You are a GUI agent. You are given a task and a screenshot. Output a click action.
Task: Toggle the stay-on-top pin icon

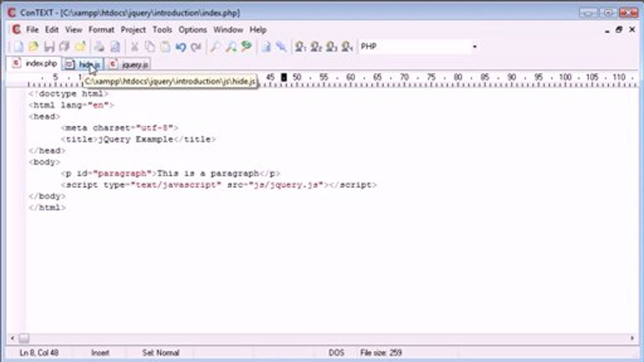point(281,47)
